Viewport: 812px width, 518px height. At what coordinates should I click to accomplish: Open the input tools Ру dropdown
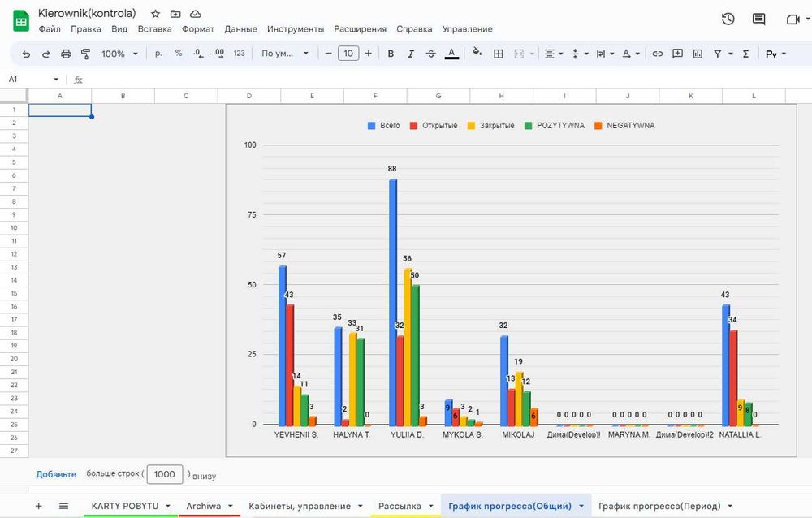click(775, 54)
